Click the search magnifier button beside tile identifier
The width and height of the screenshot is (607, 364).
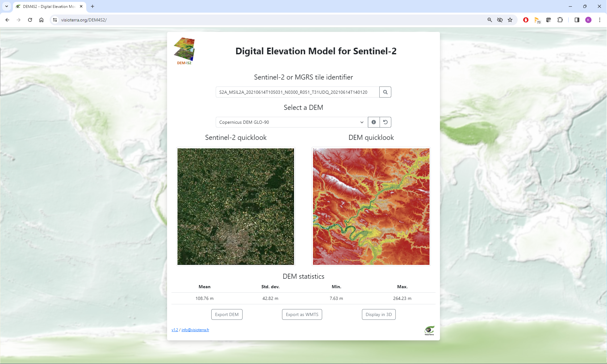[385, 92]
